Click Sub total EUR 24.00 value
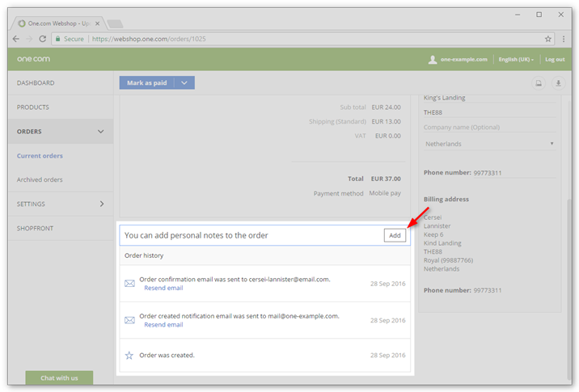This screenshot has width=579, height=392. coord(386,107)
